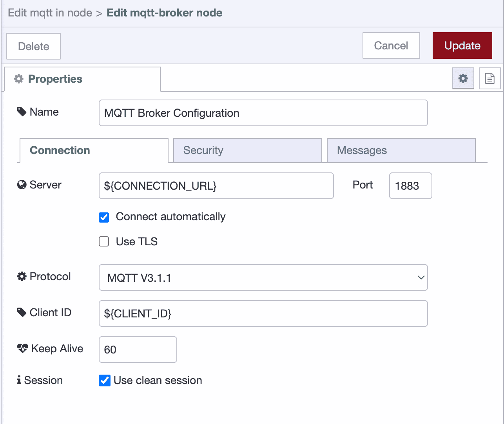Image resolution: width=504 pixels, height=424 pixels.
Task: Click the heartbeat icon beside Keep Alive
Action: (x=22, y=348)
